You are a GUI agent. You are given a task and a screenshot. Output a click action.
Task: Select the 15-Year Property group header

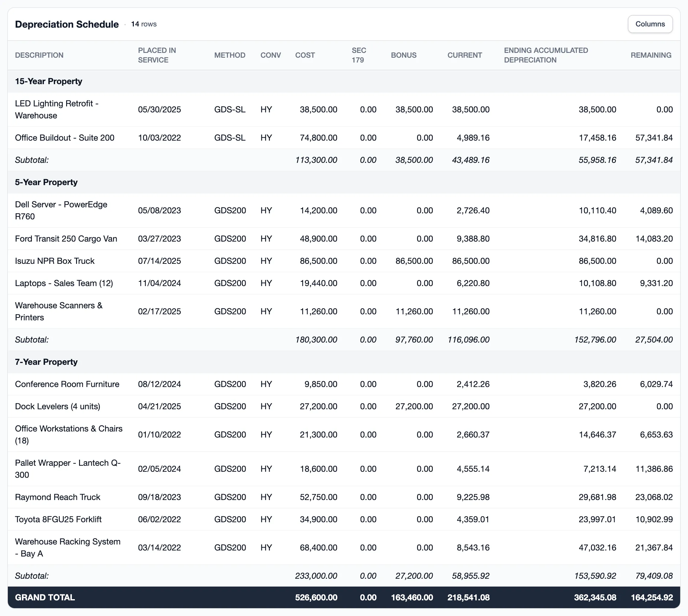coord(344,81)
